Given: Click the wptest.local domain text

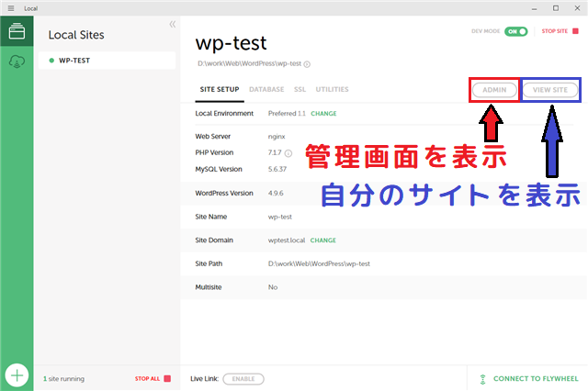Looking at the screenshot, I should pyautogui.click(x=287, y=240).
